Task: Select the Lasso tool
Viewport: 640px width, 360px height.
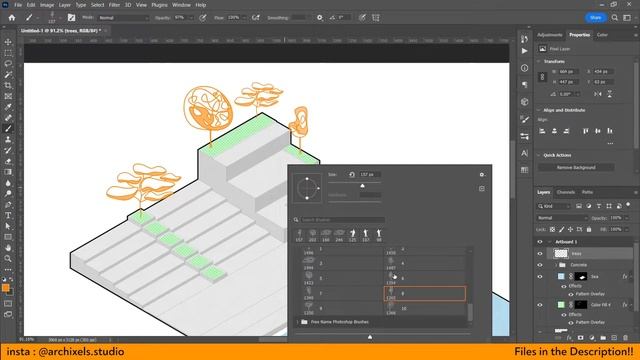Action: coord(8,64)
